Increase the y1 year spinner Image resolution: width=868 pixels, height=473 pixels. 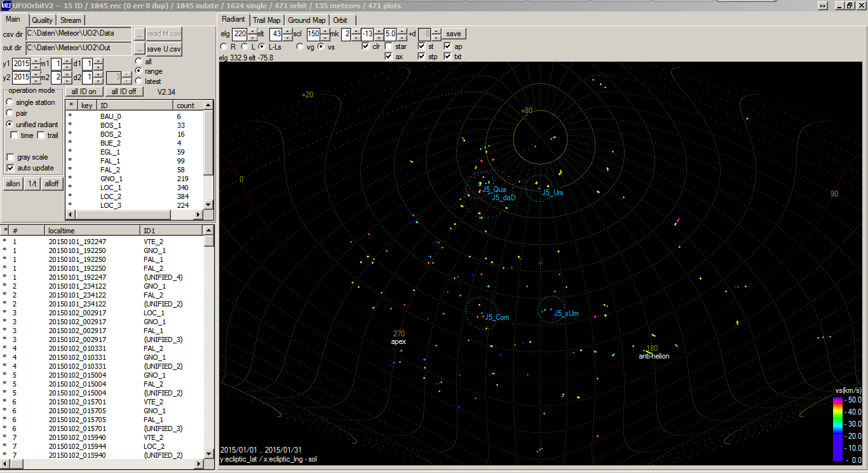[35, 61]
